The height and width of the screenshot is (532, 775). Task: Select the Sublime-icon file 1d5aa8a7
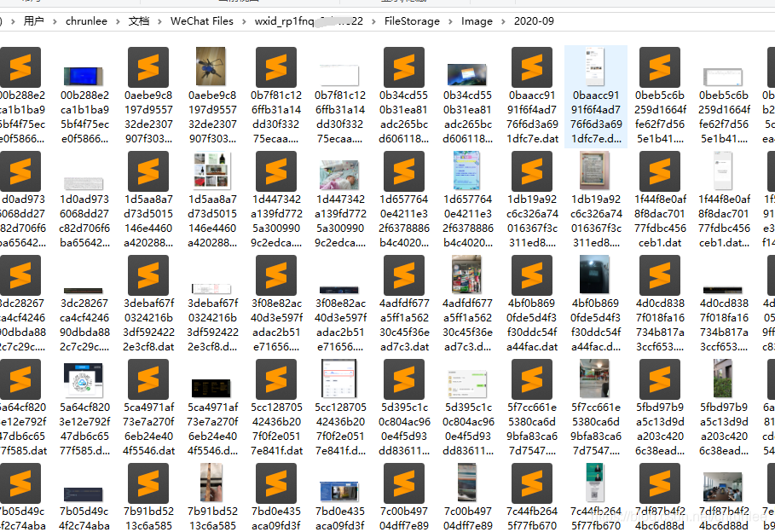click(148, 171)
